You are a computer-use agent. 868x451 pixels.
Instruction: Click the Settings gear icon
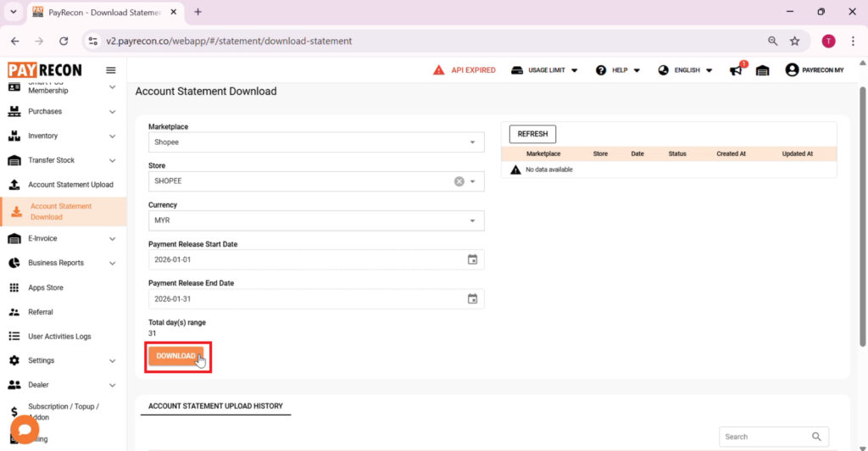point(14,360)
